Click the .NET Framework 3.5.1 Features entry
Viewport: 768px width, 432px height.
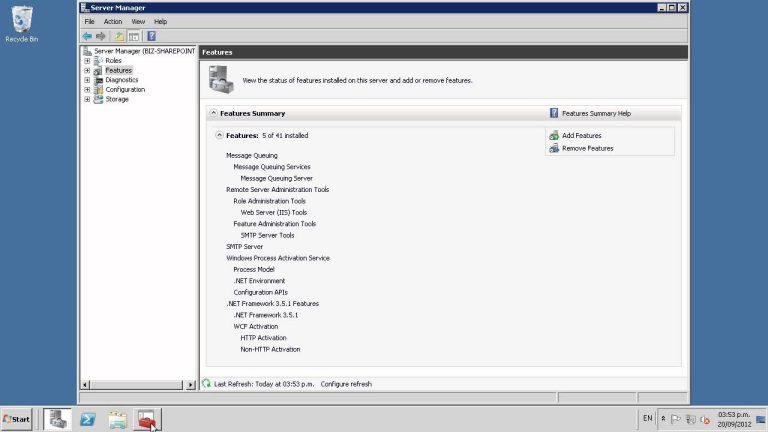[272, 304]
